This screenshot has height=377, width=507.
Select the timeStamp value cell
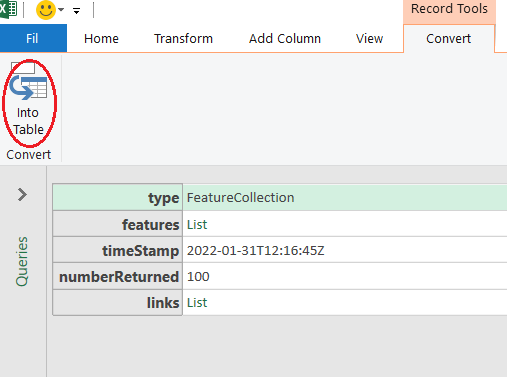(345, 250)
